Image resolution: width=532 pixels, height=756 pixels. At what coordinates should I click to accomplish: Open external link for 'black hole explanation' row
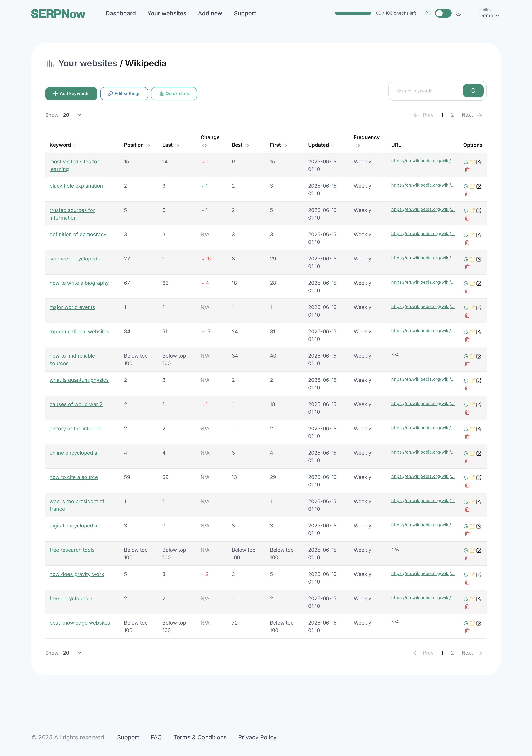[472, 186]
